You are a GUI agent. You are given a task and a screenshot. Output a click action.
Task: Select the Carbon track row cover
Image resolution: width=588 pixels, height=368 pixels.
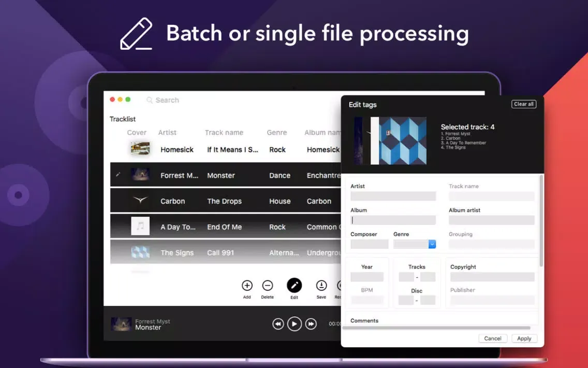click(x=140, y=201)
